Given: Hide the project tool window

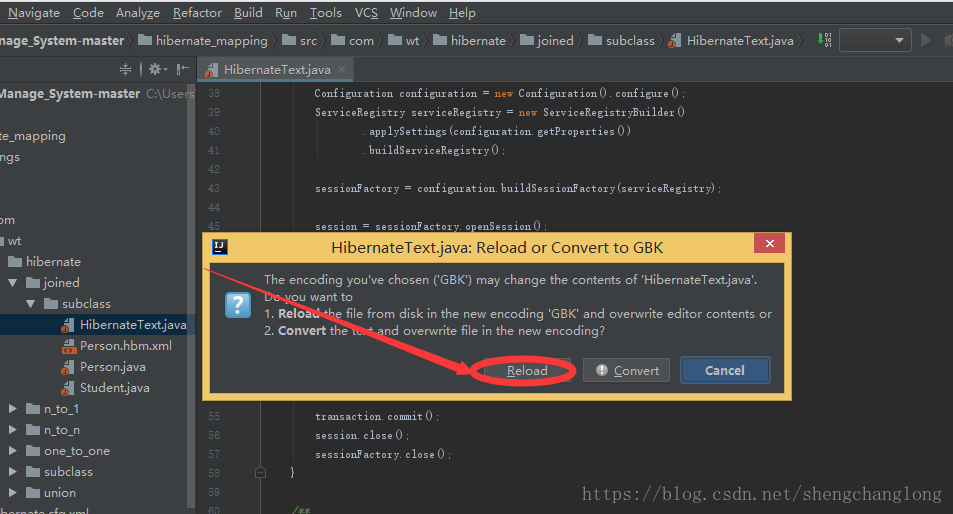Looking at the screenshot, I should pyautogui.click(x=182, y=69).
